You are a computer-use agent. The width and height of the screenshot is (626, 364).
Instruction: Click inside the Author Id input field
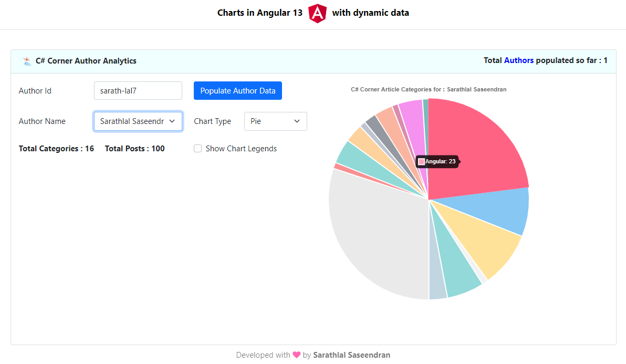138,90
